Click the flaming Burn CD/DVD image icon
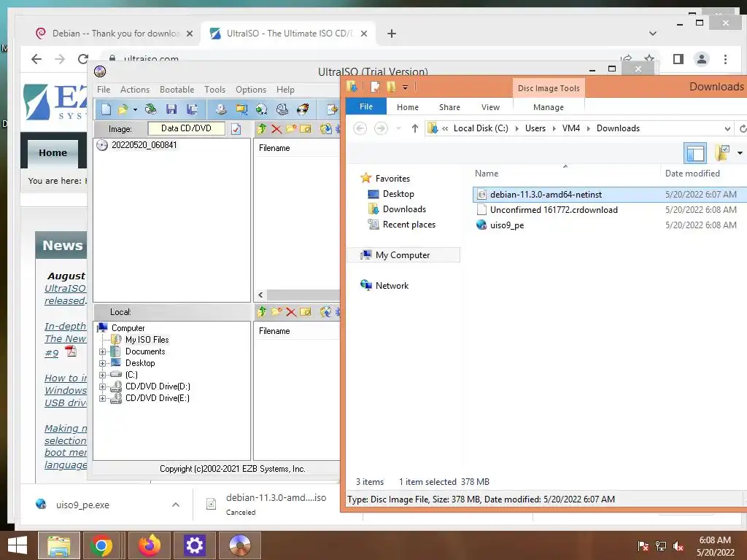 point(303,109)
